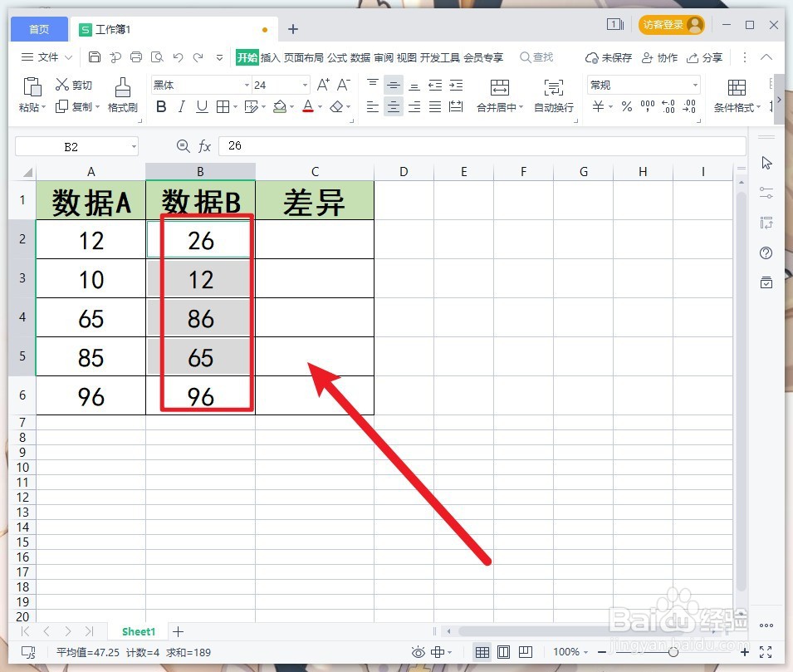Switch to the 数据 ribbon tab
This screenshot has height=672, width=793.
[x=359, y=57]
